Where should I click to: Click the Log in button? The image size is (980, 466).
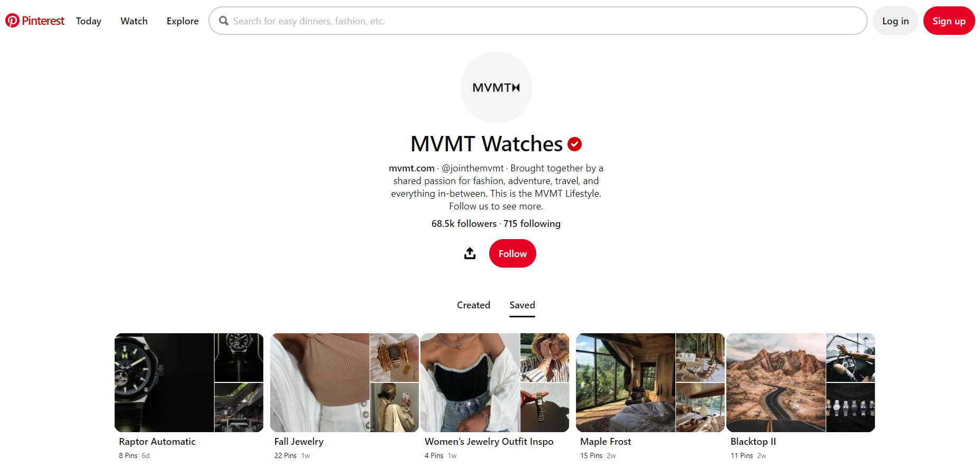(895, 21)
